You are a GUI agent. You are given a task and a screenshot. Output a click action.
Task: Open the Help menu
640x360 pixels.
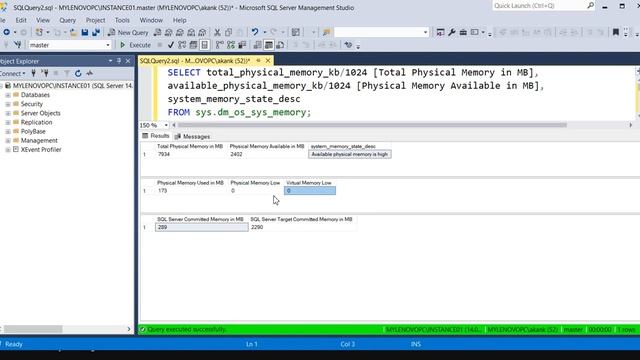click(x=180, y=20)
